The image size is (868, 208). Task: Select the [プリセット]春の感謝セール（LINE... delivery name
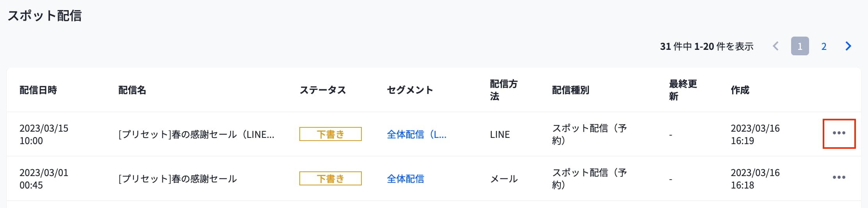[x=196, y=134]
